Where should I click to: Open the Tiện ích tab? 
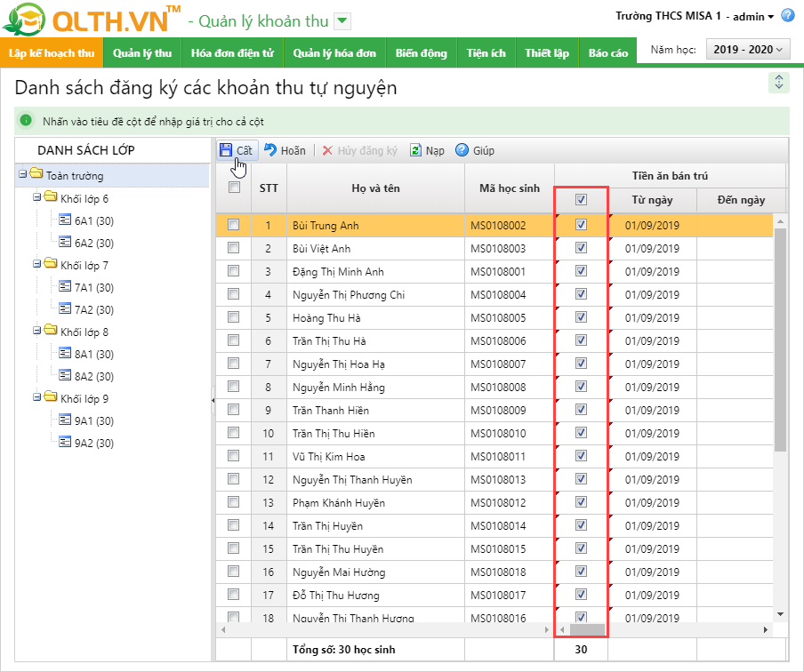coord(486,52)
